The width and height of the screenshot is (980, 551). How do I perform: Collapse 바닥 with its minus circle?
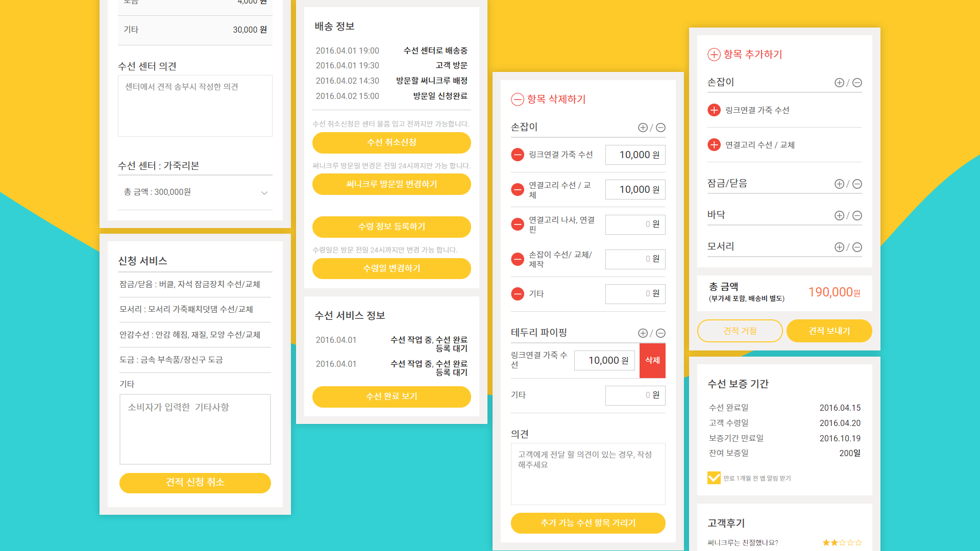click(857, 215)
